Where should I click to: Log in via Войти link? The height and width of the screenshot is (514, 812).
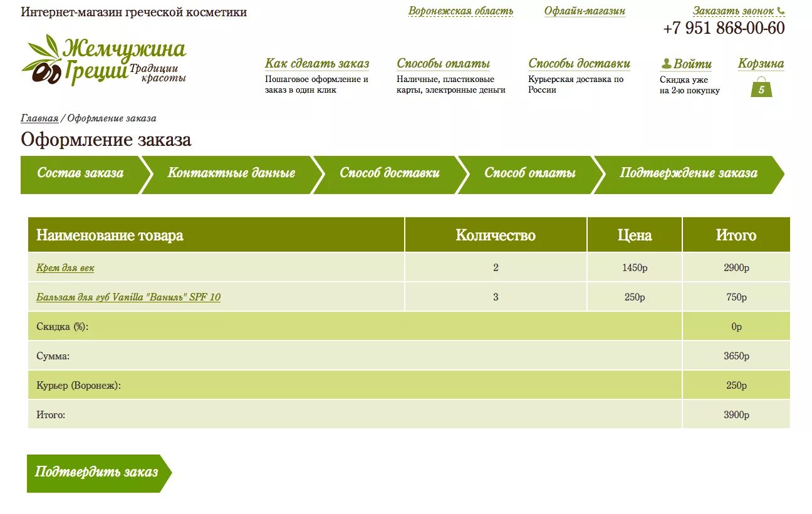(x=692, y=63)
